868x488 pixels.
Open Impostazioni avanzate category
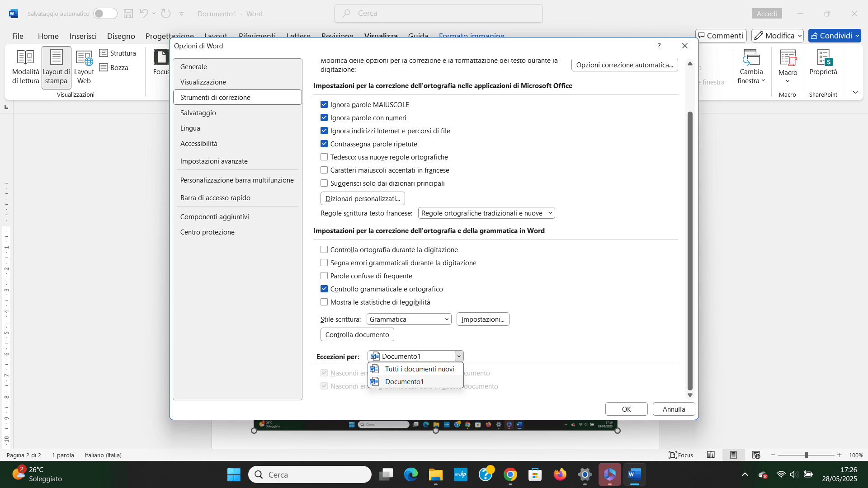coord(237,161)
